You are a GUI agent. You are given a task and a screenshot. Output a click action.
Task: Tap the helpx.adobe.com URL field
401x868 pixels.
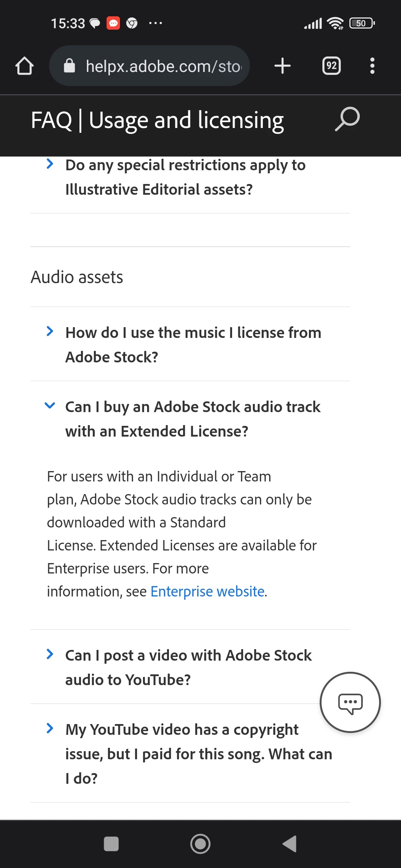(x=163, y=66)
